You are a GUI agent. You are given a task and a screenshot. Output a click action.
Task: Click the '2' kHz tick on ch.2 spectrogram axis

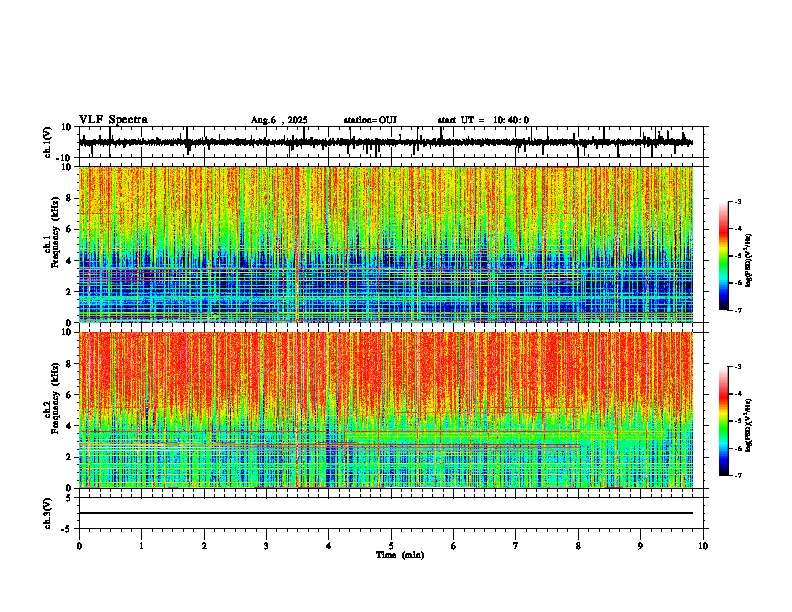pyautogui.click(x=70, y=457)
